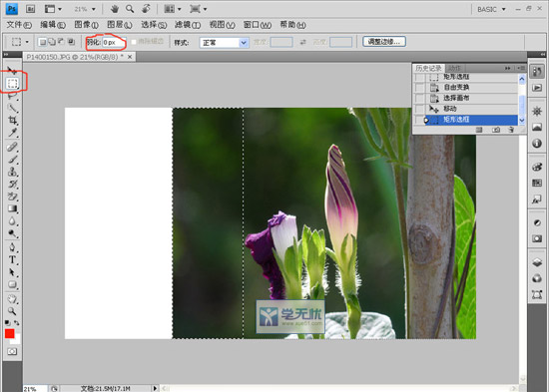549x392 pixels.
Task: Select the Dodge tool
Action: coord(12,233)
